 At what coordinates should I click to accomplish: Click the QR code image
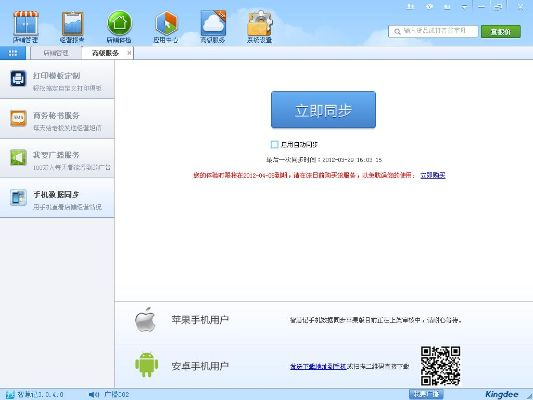(x=441, y=366)
